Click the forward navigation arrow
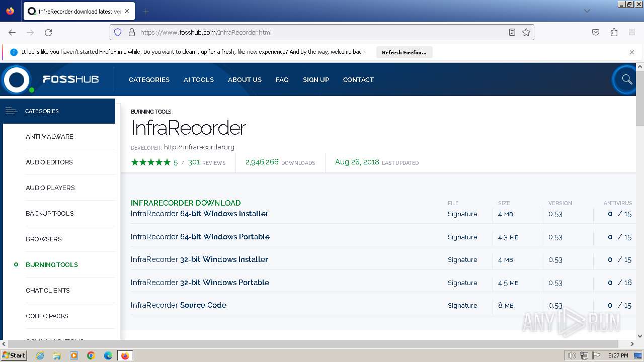This screenshot has width=644, height=362. click(x=30, y=32)
